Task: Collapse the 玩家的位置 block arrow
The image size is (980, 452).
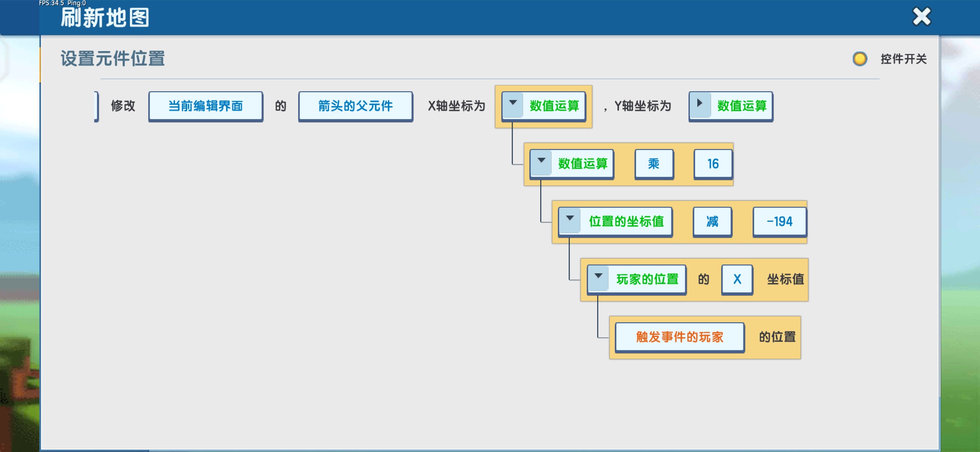Action: [598, 277]
